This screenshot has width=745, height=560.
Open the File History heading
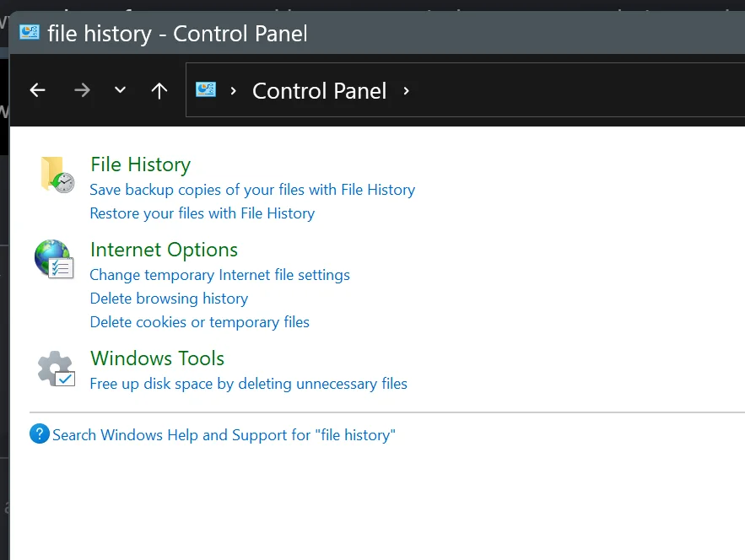(x=141, y=164)
